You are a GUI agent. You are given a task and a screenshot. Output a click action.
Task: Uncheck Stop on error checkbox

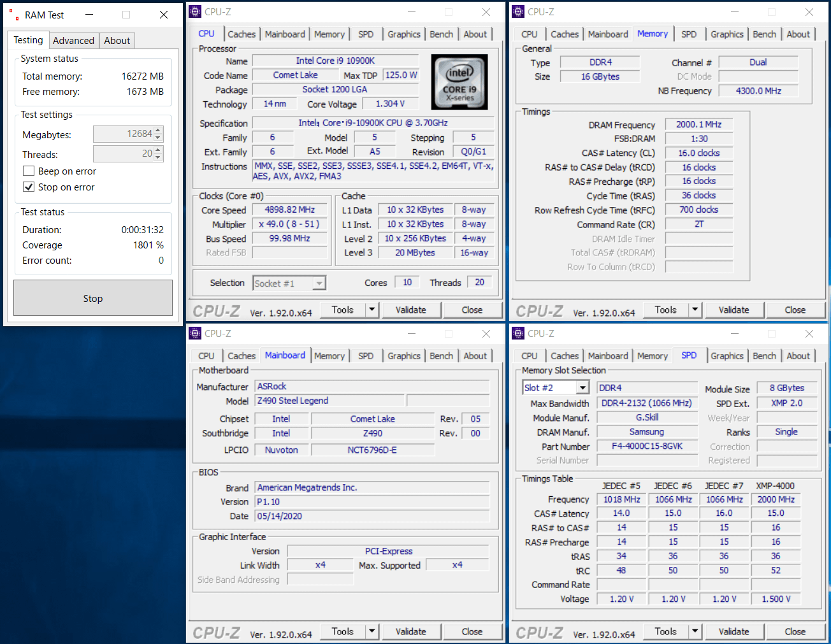point(29,187)
